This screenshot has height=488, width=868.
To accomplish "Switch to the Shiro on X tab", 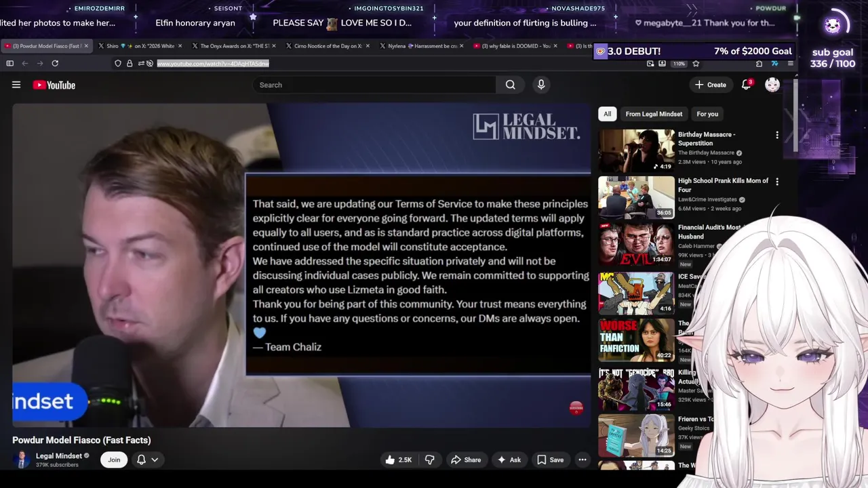I will pos(140,46).
